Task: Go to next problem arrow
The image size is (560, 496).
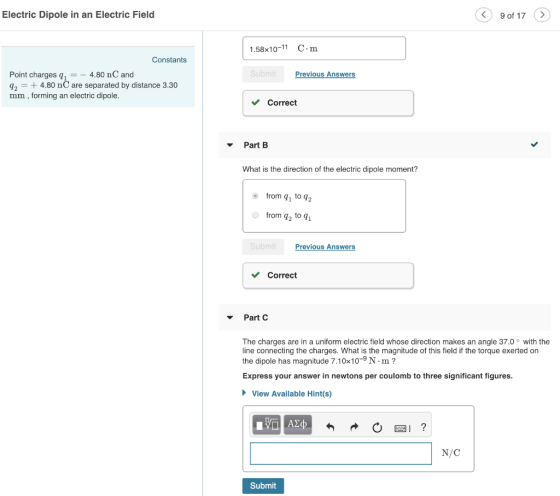Action: 542,15
